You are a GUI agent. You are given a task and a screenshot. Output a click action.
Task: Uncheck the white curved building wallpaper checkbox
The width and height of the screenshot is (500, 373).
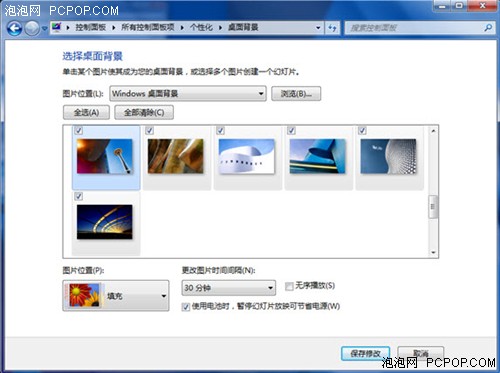pos(221,130)
